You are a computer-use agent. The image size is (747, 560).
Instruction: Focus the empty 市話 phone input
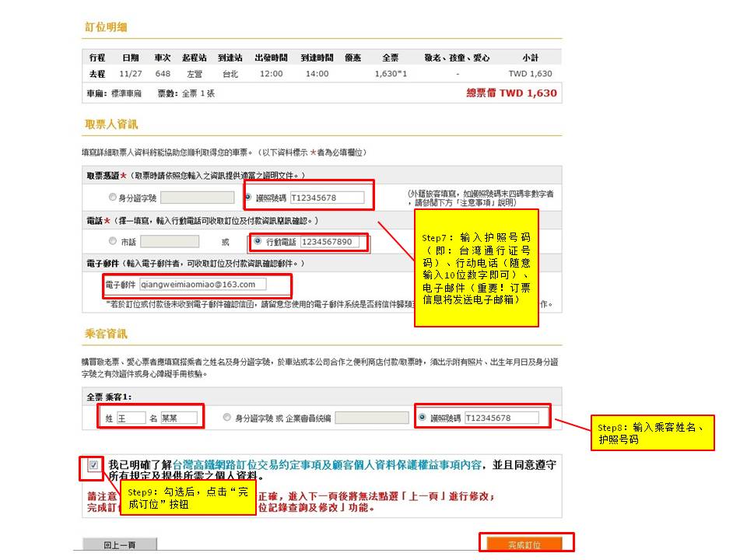[x=169, y=241]
